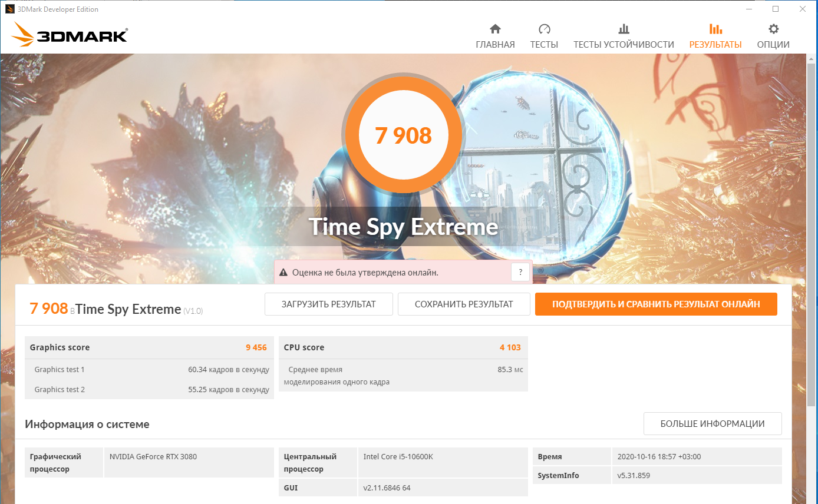Screen dimensions: 818x504
Task: Click the gauge icon above ТЕСТЫ
Action: tap(544, 29)
